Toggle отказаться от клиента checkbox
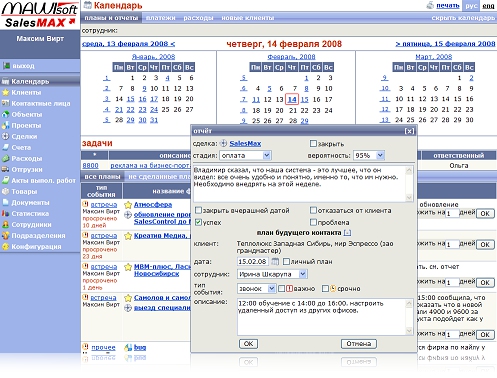The image size is (497, 378). (313, 210)
